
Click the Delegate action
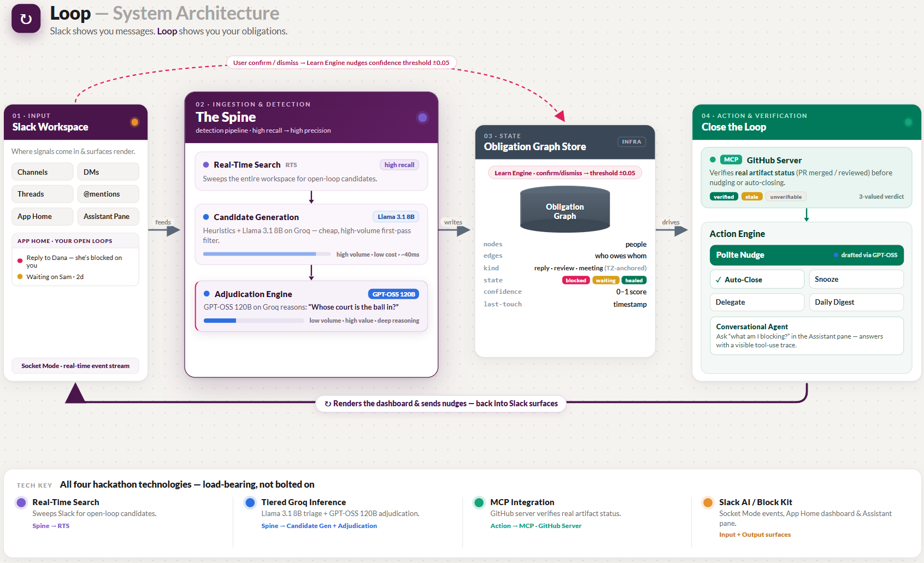tap(757, 302)
